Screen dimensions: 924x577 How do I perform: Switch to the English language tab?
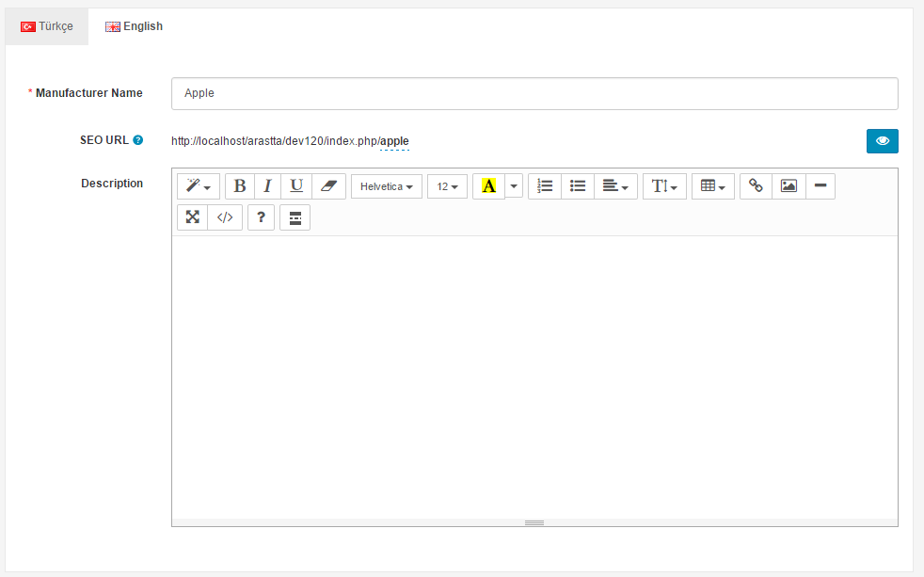pyautogui.click(x=135, y=26)
